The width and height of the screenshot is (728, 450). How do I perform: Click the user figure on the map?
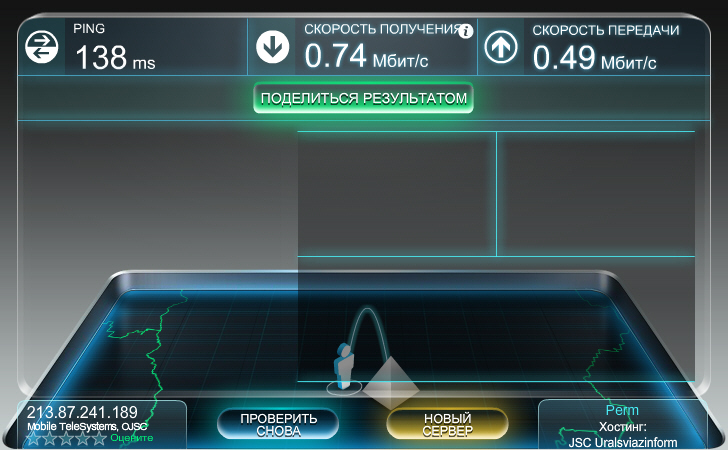coord(343,366)
